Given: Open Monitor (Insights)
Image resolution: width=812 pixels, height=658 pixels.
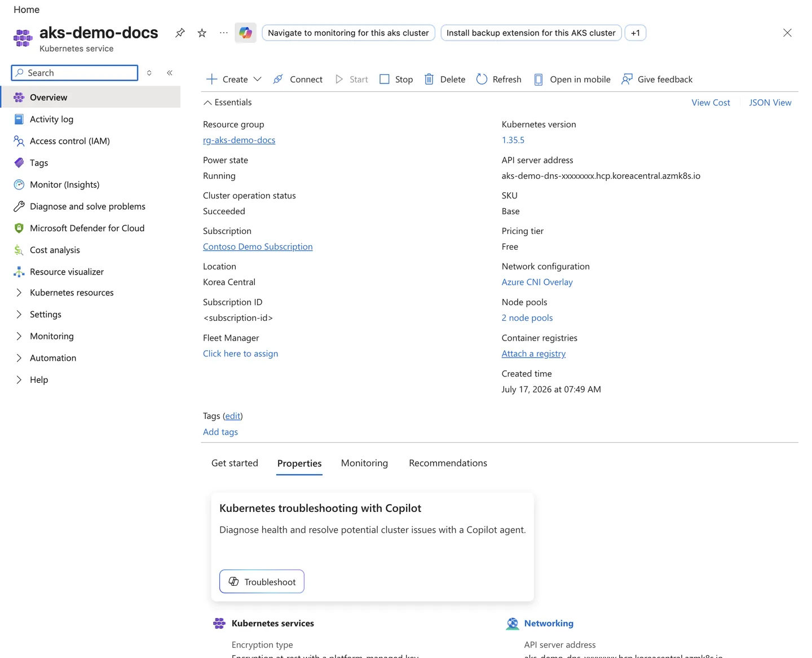Looking at the screenshot, I should click(90, 184).
